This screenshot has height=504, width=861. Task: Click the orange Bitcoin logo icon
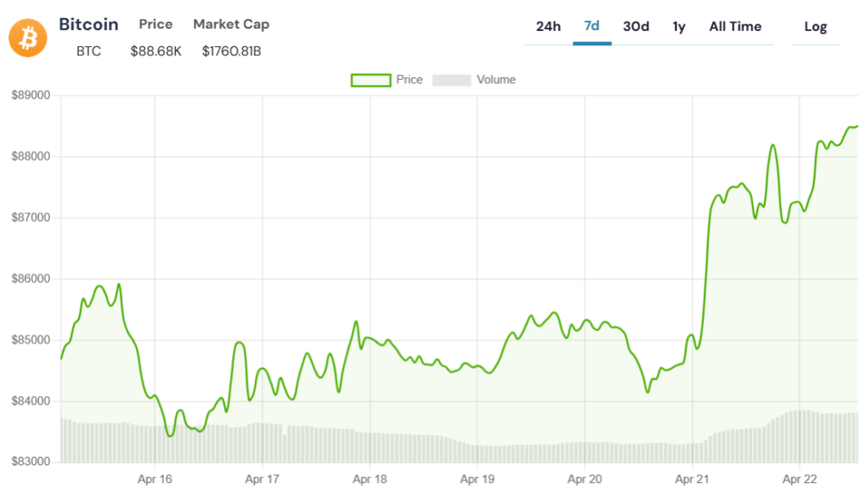pyautogui.click(x=28, y=38)
